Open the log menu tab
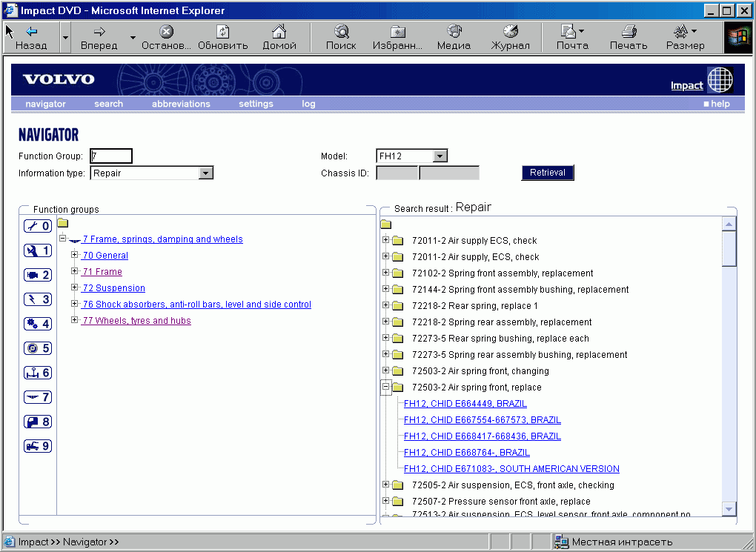The image size is (756, 552). click(x=308, y=104)
